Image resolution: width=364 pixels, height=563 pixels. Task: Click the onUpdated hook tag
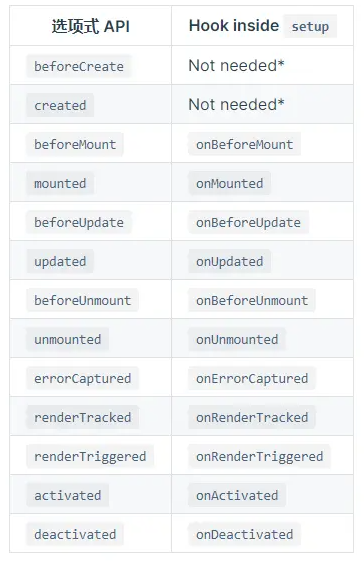229,261
